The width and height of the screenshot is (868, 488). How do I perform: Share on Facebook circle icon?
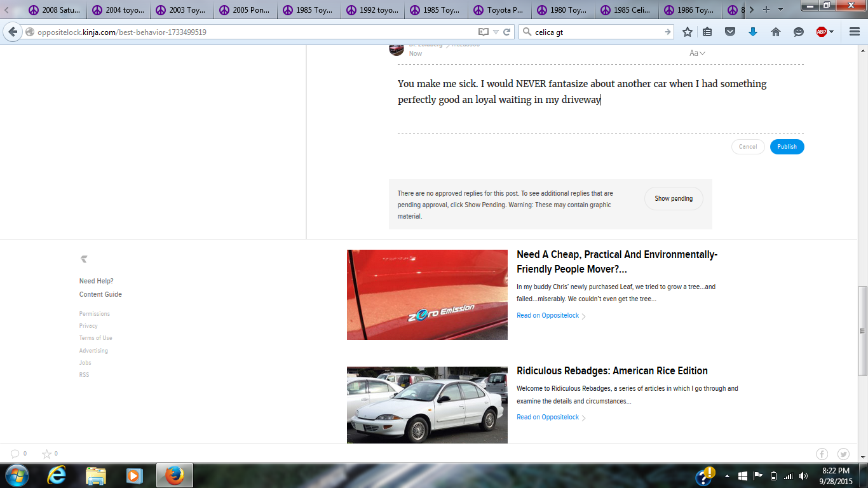tap(822, 454)
